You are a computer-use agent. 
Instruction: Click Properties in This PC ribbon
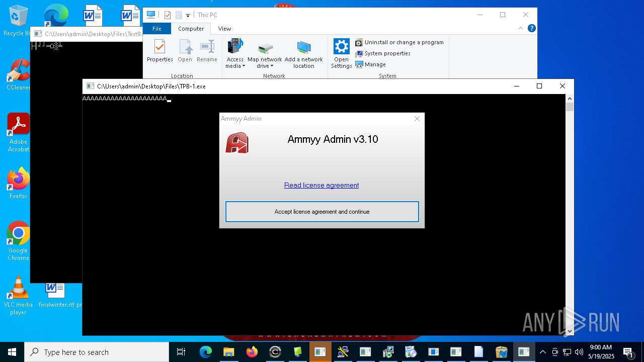point(160,51)
